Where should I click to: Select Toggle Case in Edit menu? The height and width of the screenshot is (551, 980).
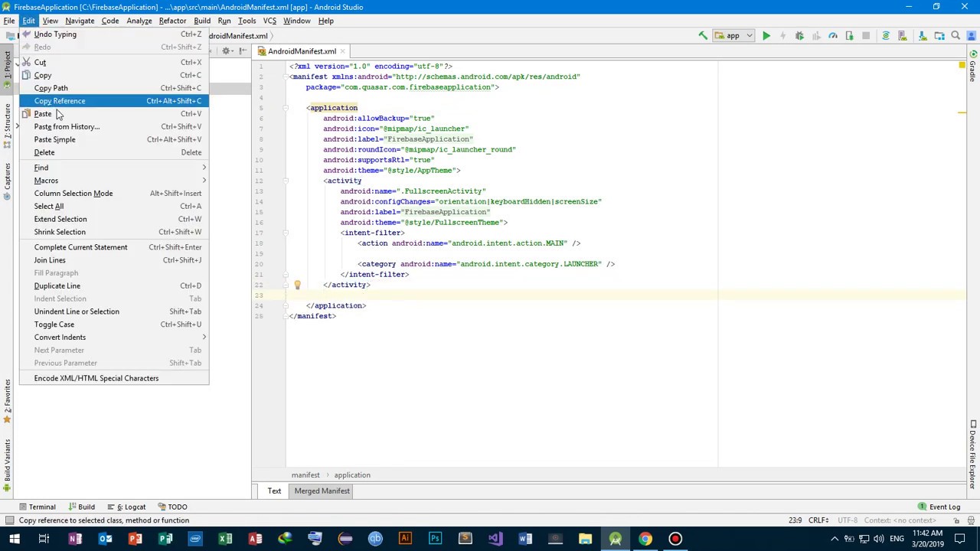pyautogui.click(x=114, y=324)
